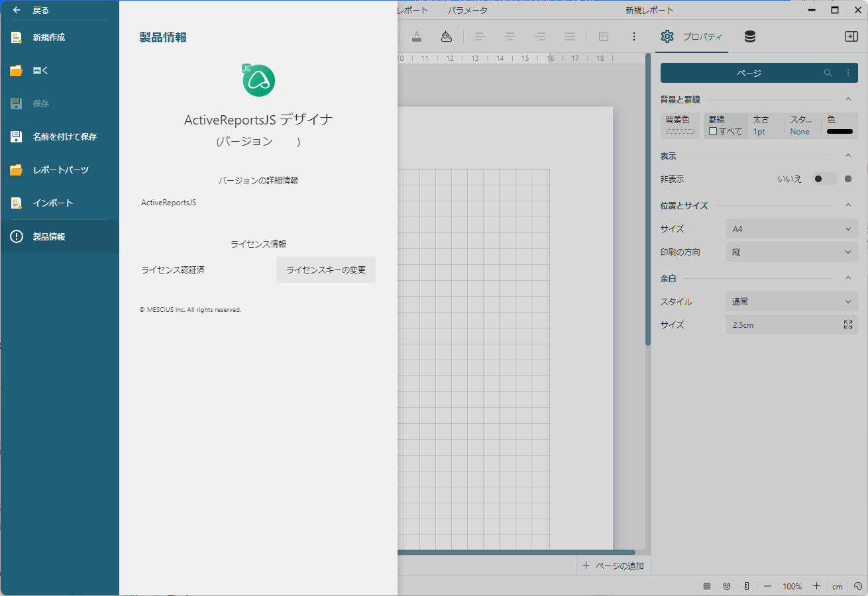Click the square beside 非表示 toggle
Image resolution: width=868 pixels, height=596 pixels.
(848, 179)
